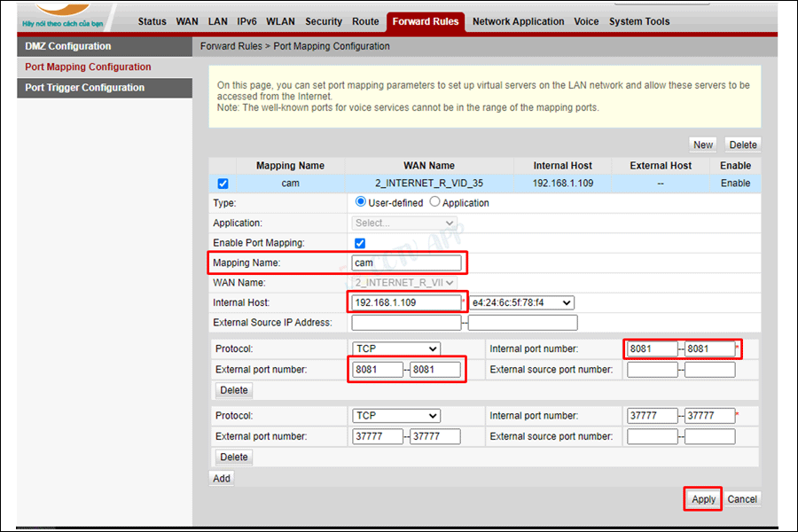This screenshot has width=798, height=532.
Task: Focus the Internal Host IP field
Action: [405, 303]
